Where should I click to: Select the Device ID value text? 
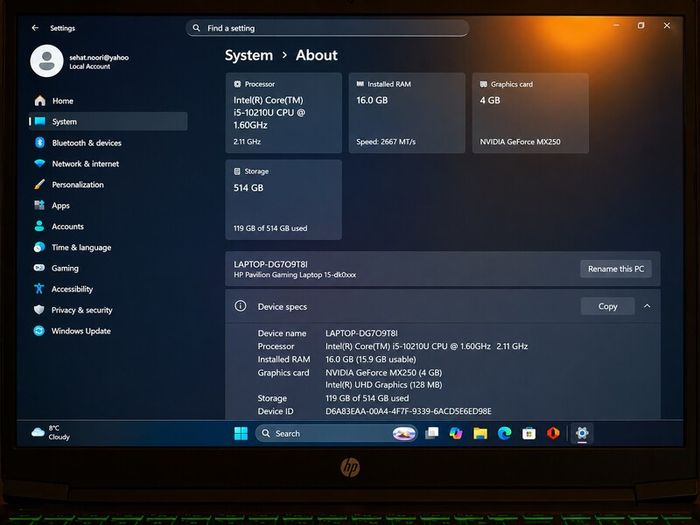(408, 411)
